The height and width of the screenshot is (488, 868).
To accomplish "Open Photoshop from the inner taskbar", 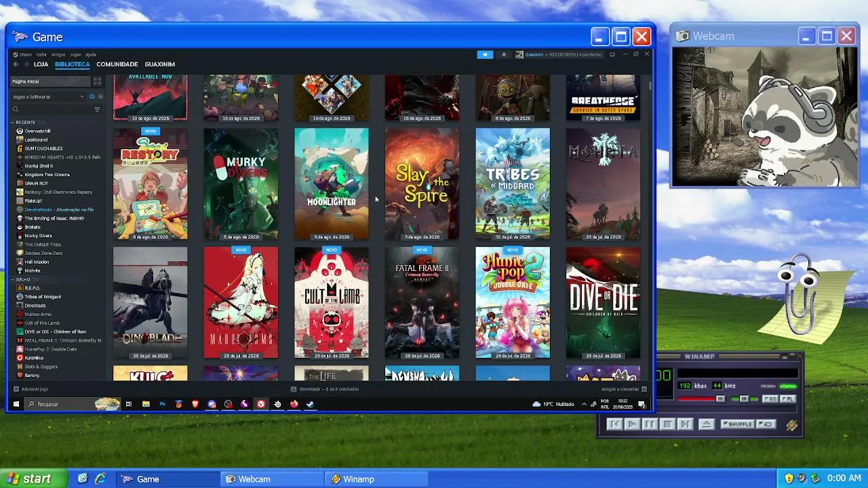I will point(162,404).
